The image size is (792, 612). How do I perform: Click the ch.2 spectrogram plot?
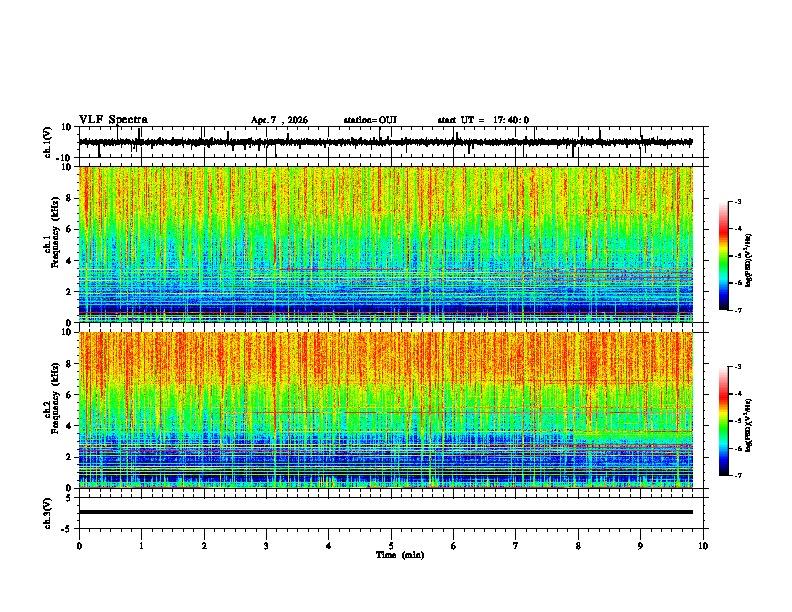(x=386, y=410)
